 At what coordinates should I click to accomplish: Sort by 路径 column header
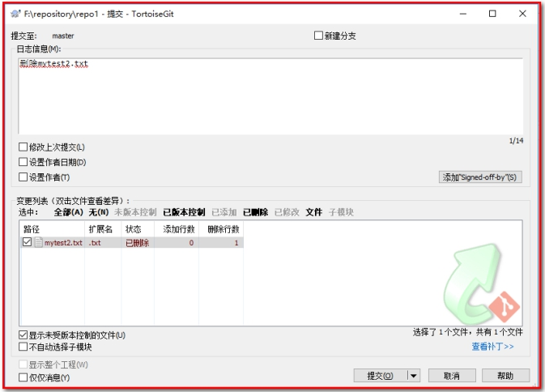[53, 229]
